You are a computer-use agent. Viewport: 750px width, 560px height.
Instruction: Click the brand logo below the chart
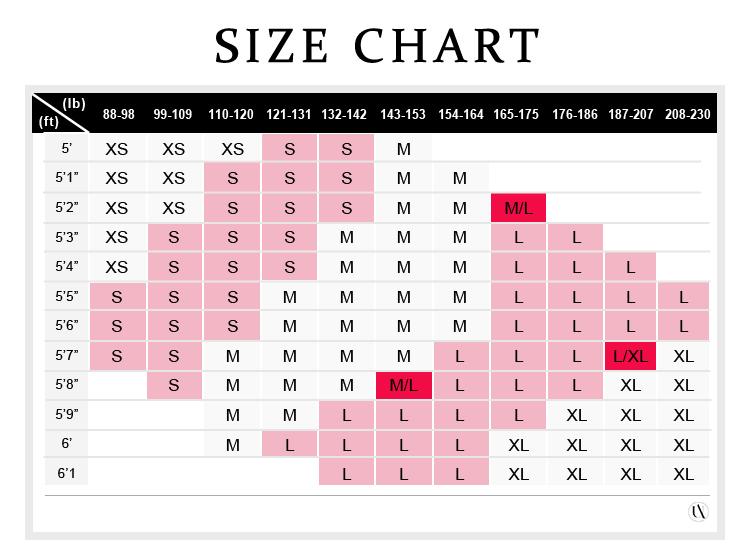[x=699, y=512]
